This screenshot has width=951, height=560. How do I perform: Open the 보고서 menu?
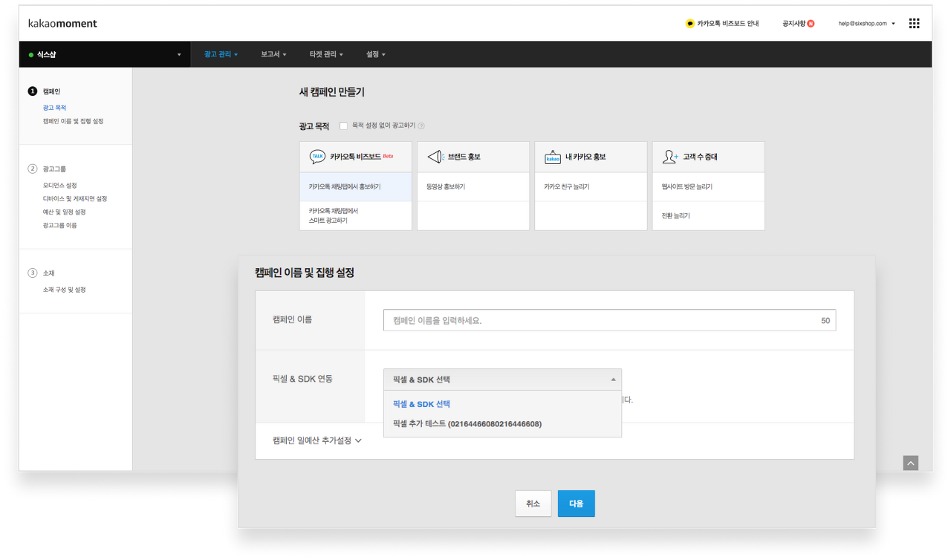(x=273, y=54)
